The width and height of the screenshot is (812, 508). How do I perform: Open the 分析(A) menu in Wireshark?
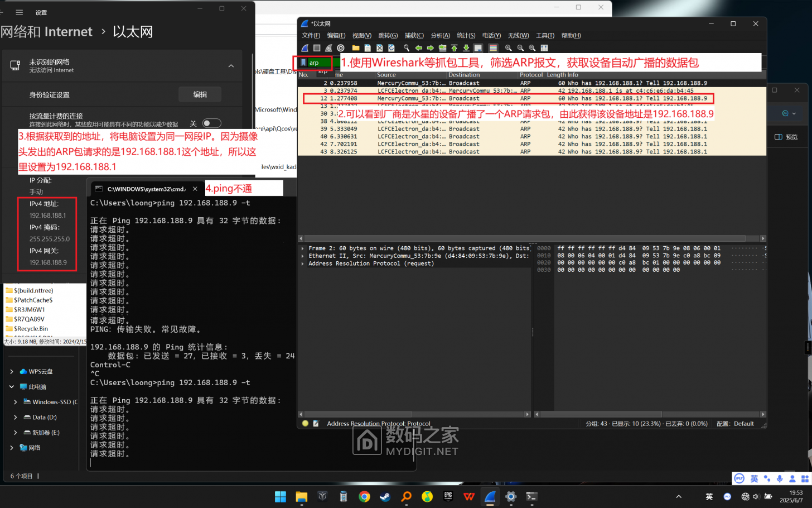coord(440,35)
